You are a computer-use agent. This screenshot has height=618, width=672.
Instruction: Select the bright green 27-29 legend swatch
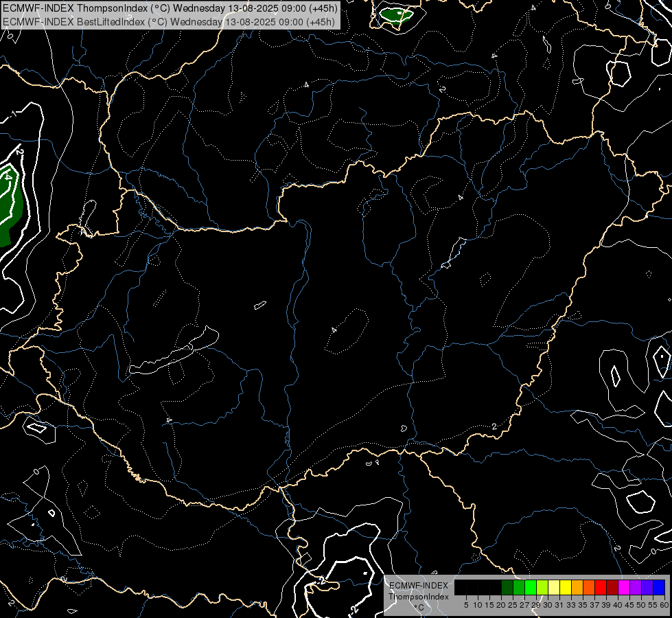click(x=531, y=587)
